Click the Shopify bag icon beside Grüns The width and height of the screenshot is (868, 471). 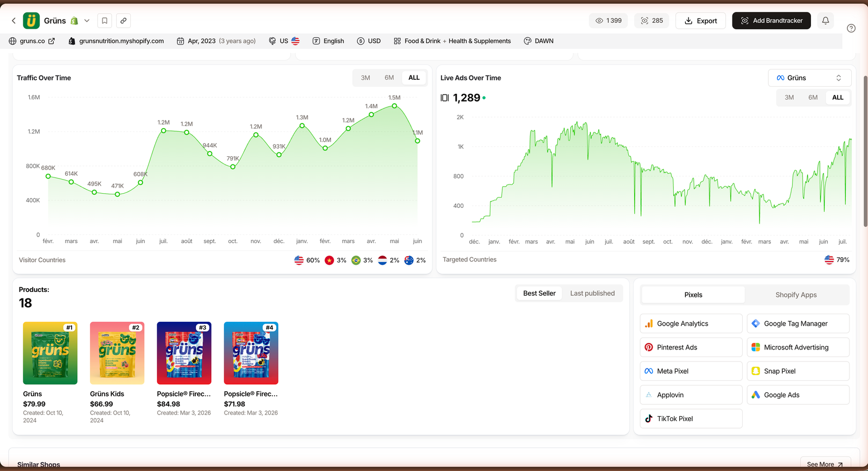tap(74, 21)
